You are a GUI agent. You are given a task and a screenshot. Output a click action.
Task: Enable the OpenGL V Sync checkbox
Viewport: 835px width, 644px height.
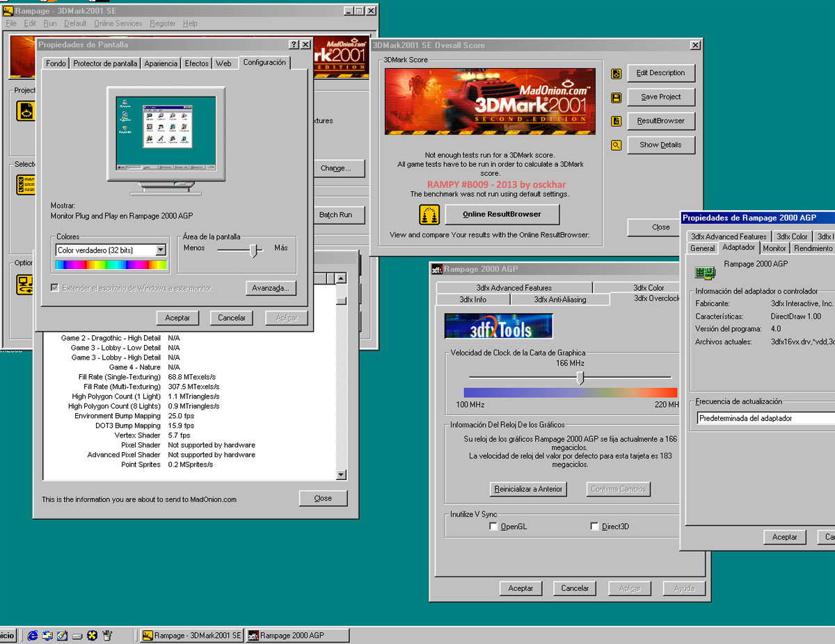[494, 526]
